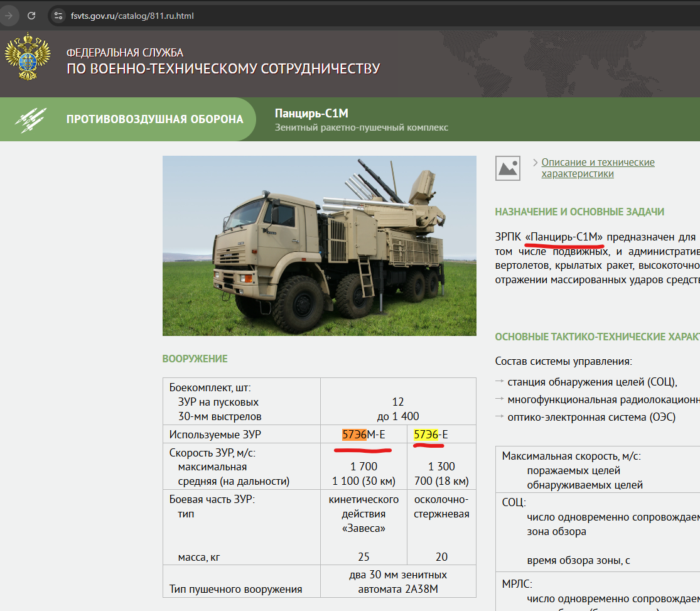The height and width of the screenshot is (611, 700).
Task: Click the missile count value '12'
Action: pos(398,402)
